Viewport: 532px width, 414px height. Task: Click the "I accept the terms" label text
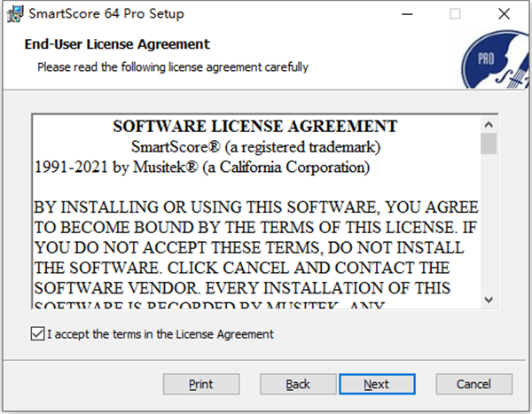[160, 334]
